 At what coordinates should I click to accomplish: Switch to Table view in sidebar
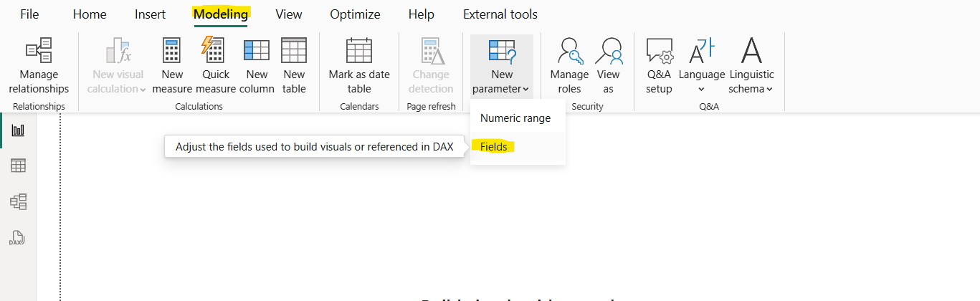click(x=18, y=166)
